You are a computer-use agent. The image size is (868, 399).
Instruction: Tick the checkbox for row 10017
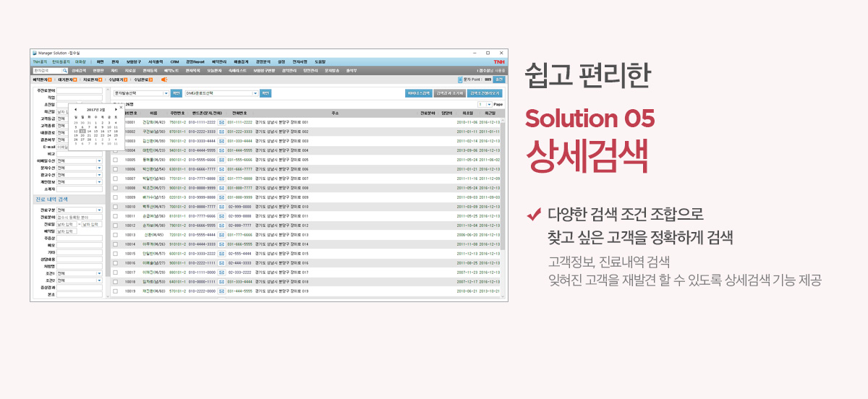pyautogui.click(x=115, y=272)
